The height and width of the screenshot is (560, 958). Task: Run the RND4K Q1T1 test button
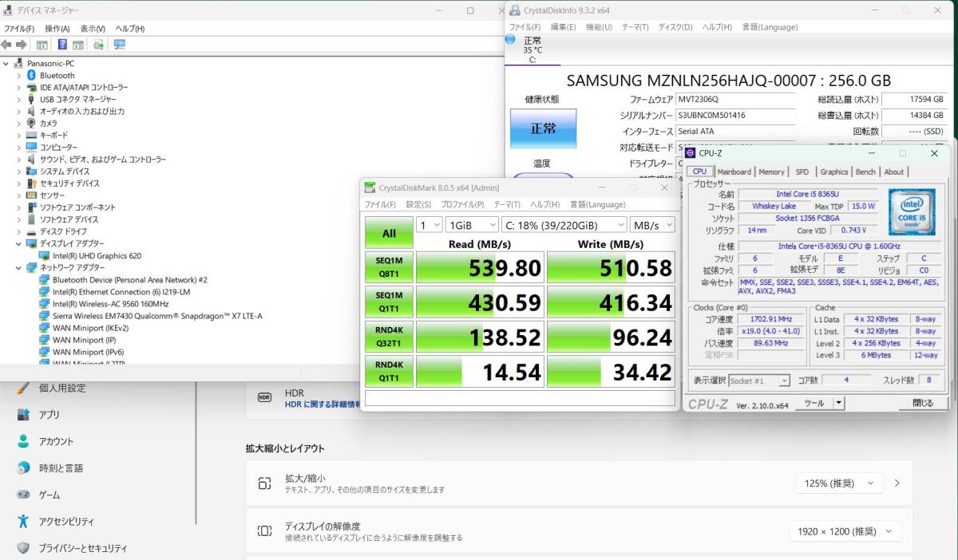pyautogui.click(x=389, y=371)
